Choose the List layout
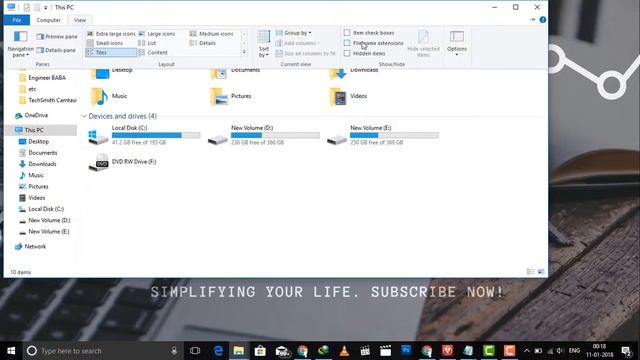Image resolution: width=640 pixels, height=360 pixels. click(x=147, y=43)
